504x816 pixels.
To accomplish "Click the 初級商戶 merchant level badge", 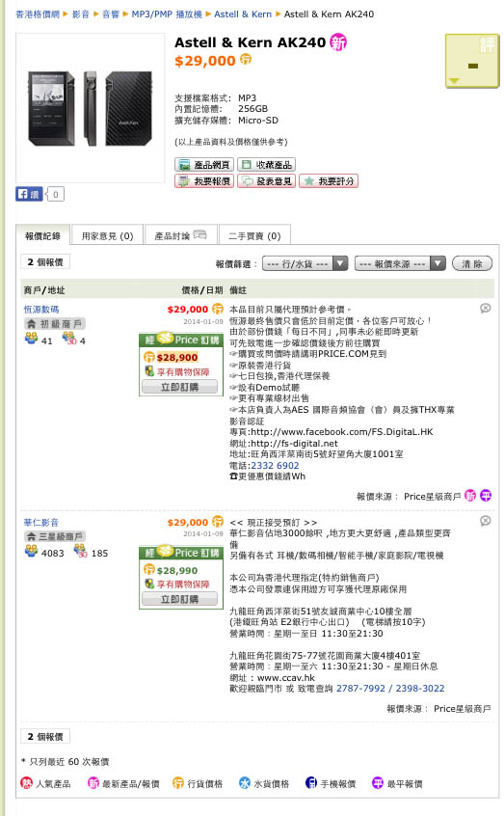I will coord(55,324).
